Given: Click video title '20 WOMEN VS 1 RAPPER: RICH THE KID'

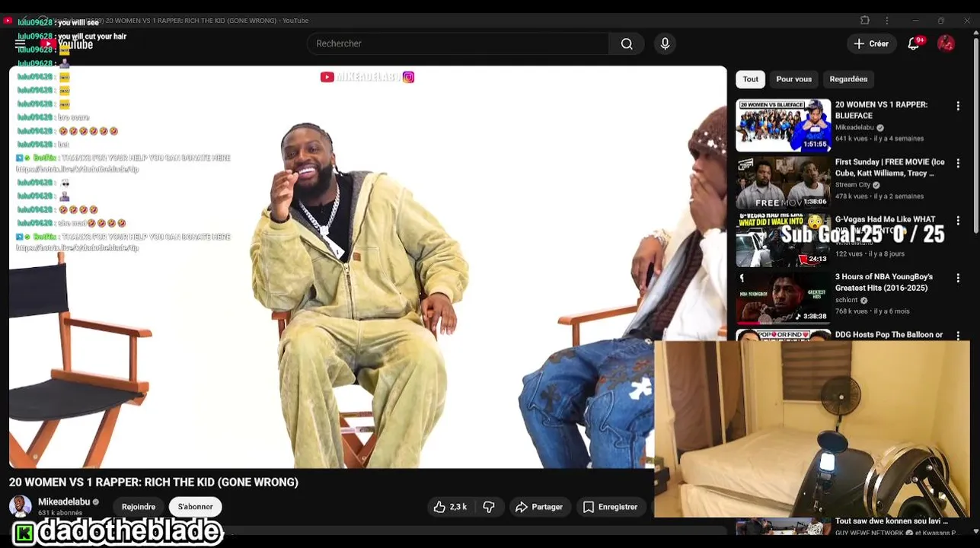Looking at the screenshot, I should coord(154,482).
